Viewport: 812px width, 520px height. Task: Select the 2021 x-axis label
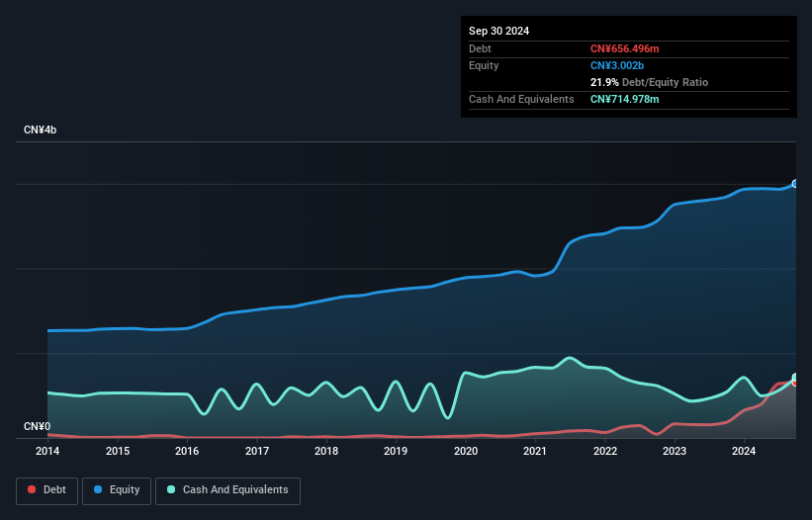[535, 452]
